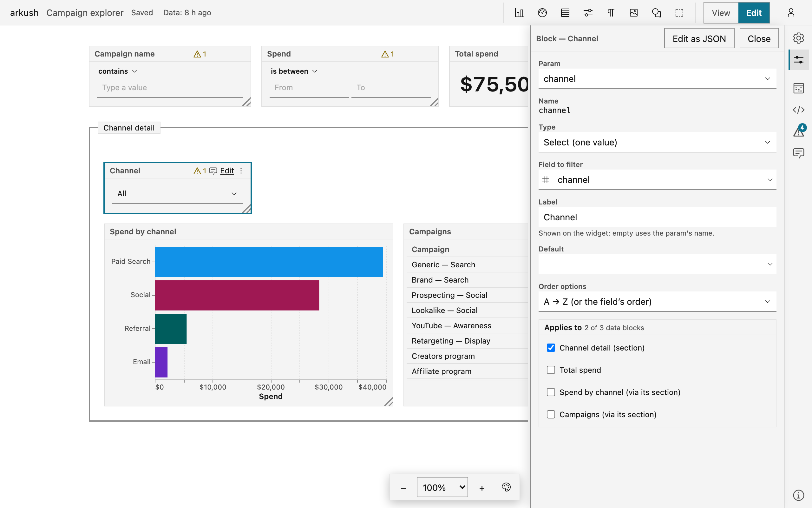Screen dimensions: 812x508
Task: Click Campaign explorer title
Action: coord(85,13)
